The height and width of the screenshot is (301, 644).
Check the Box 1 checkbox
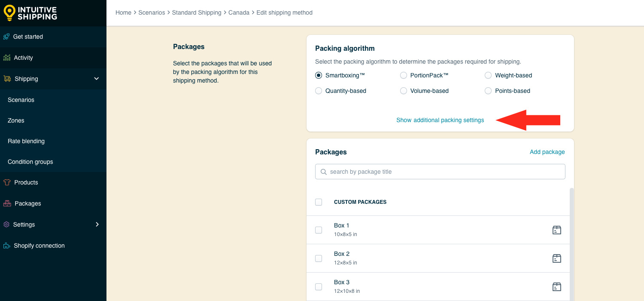point(319,230)
